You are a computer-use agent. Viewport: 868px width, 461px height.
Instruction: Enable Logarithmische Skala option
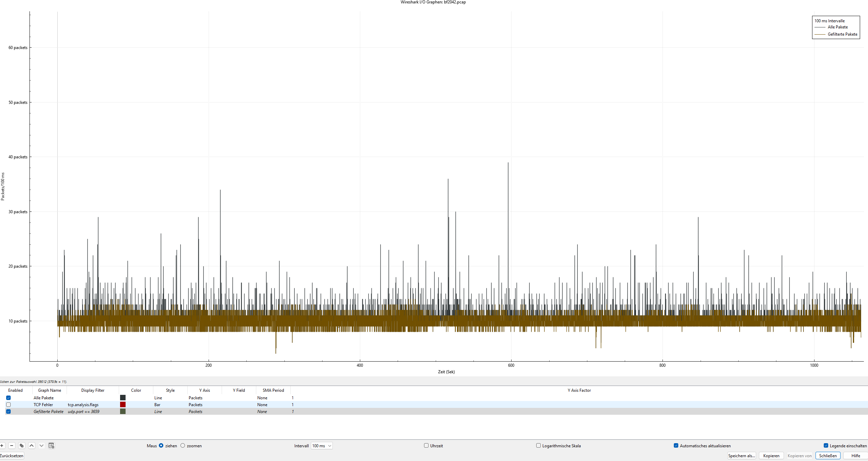[x=538, y=446]
